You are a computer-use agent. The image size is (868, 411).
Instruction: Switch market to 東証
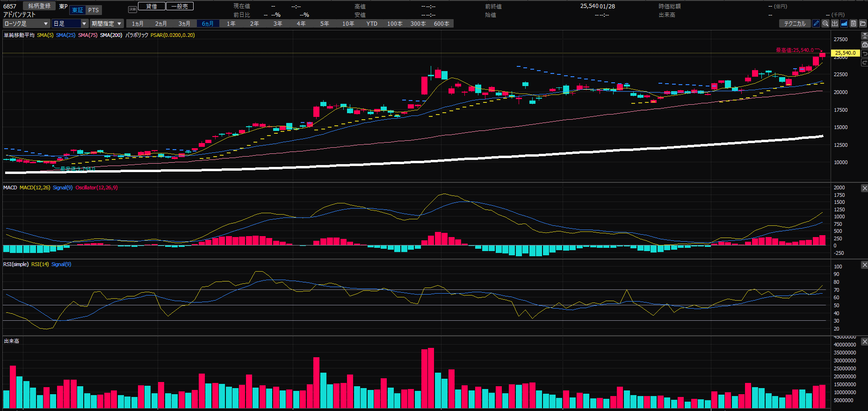click(78, 10)
